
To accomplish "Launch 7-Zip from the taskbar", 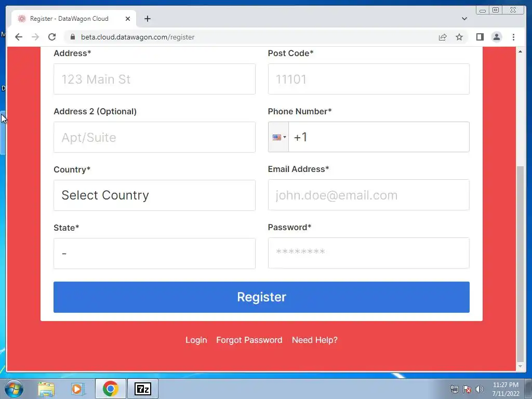I will tap(142, 389).
